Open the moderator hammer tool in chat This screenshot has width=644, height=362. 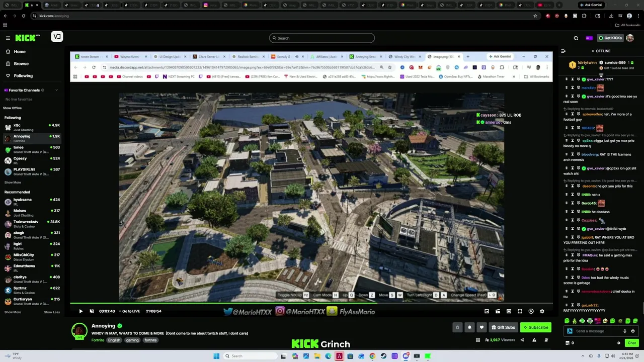click(x=570, y=331)
